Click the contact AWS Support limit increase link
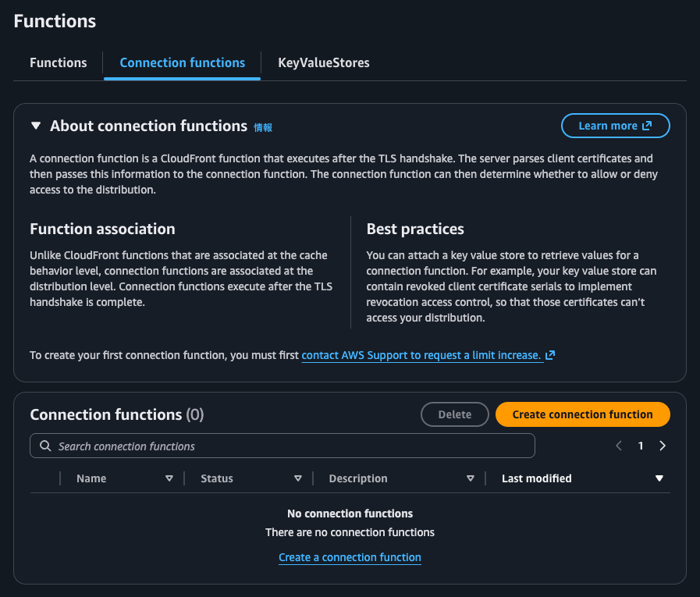The width and height of the screenshot is (700, 597). (421, 355)
